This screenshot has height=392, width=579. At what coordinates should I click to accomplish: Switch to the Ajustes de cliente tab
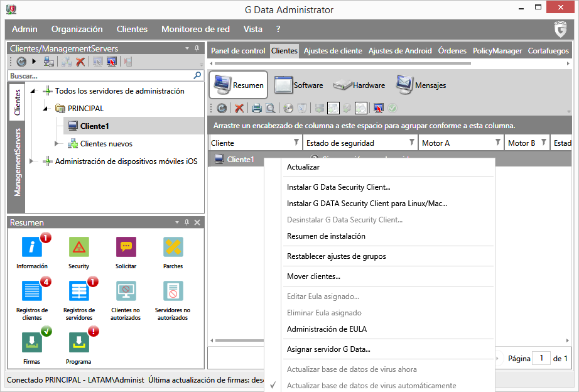tap(333, 51)
